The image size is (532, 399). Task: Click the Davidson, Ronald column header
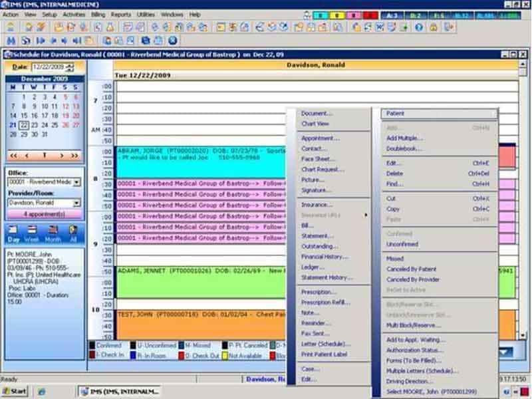[316, 65]
